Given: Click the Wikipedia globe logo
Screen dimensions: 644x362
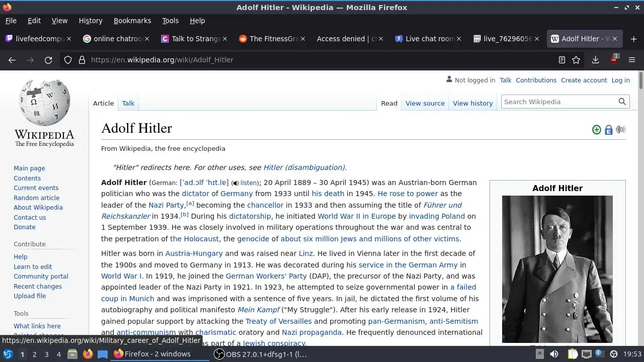Looking at the screenshot, I should click(x=44, y=103).
